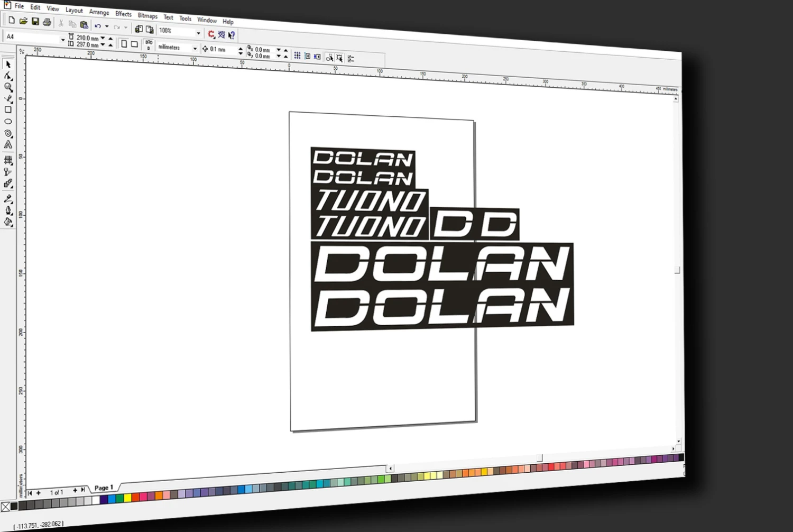This screenshot has width=793, height=532.
Task: Open the Bitmaps menu
Action: pyautogui.click(x=147, y=16)
